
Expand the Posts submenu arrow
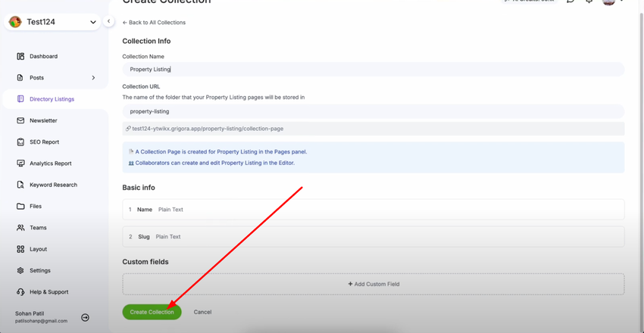click(93, 77)
